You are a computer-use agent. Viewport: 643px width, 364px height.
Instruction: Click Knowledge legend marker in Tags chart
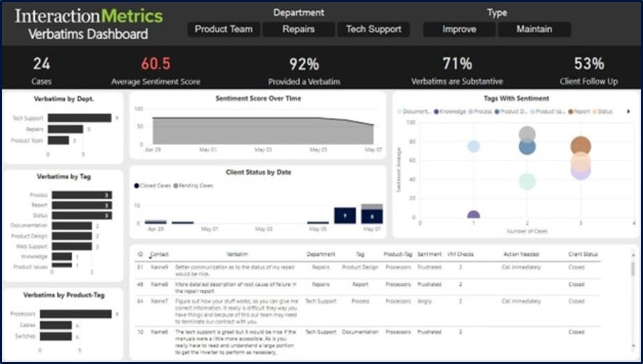[437, 112]
